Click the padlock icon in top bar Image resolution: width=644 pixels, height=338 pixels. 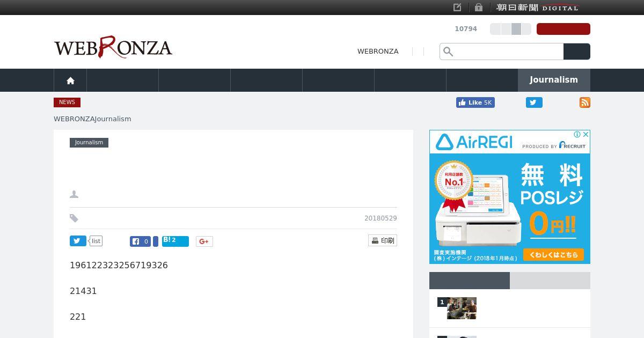point(479,8)
